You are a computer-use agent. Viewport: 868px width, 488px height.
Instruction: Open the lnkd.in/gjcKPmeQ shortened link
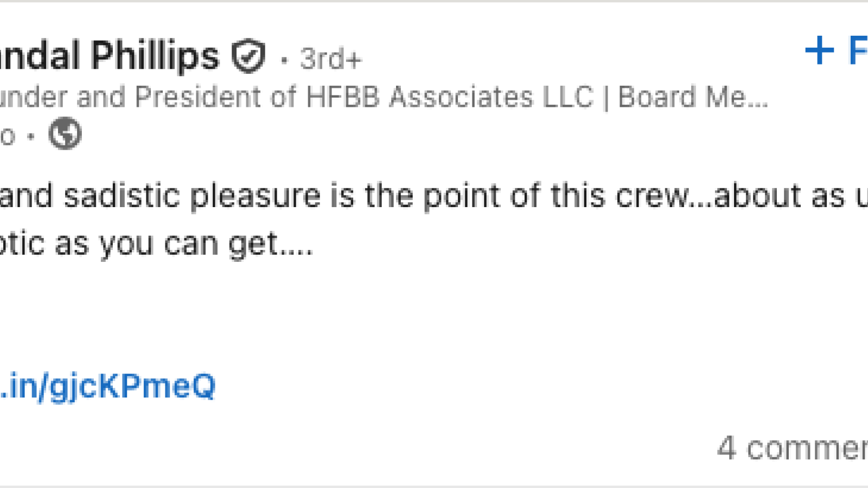tap(107, 386)
